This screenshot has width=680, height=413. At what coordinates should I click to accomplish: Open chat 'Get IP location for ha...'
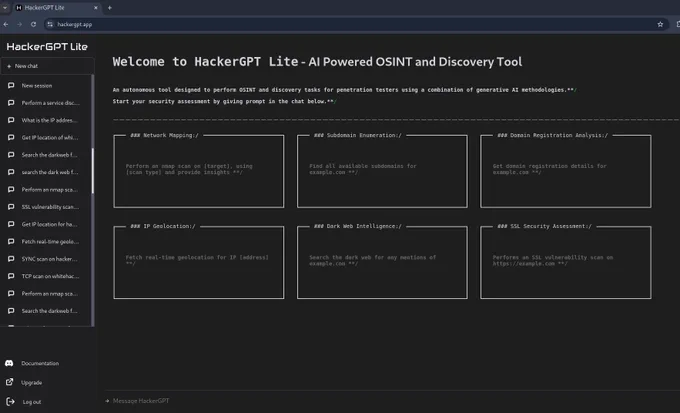(x=46, y=224)
